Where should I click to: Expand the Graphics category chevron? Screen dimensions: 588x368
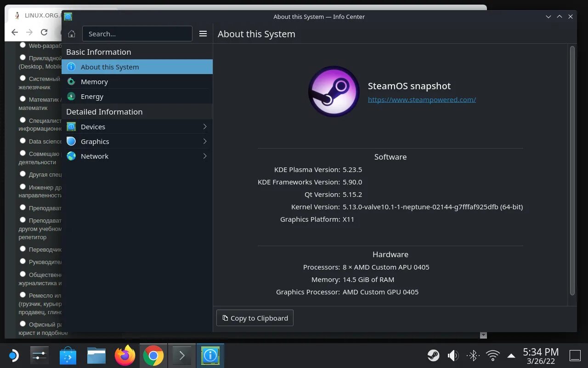click(x=205, y=141)
